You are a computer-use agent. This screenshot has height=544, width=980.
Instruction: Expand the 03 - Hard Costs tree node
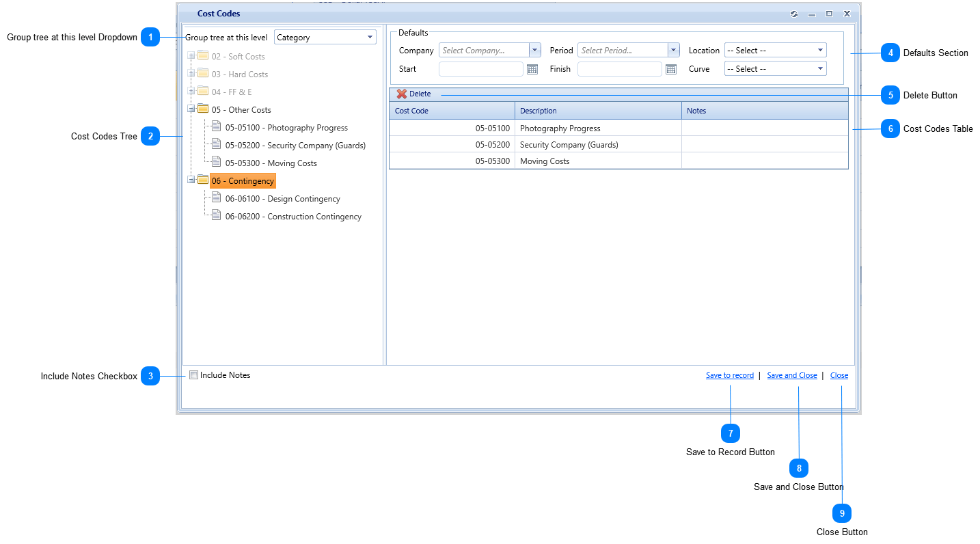[192, 74]
